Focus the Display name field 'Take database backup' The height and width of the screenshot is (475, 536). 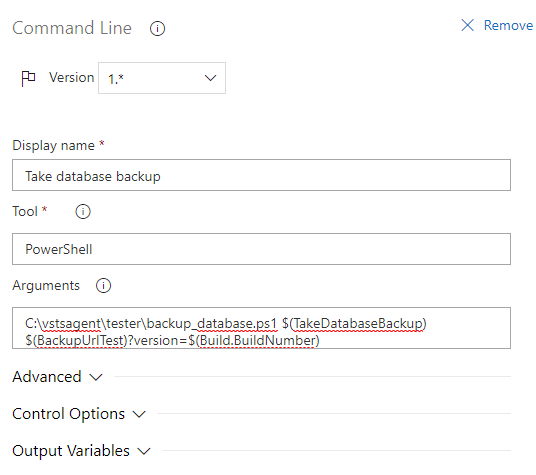(x=262, y=175)
